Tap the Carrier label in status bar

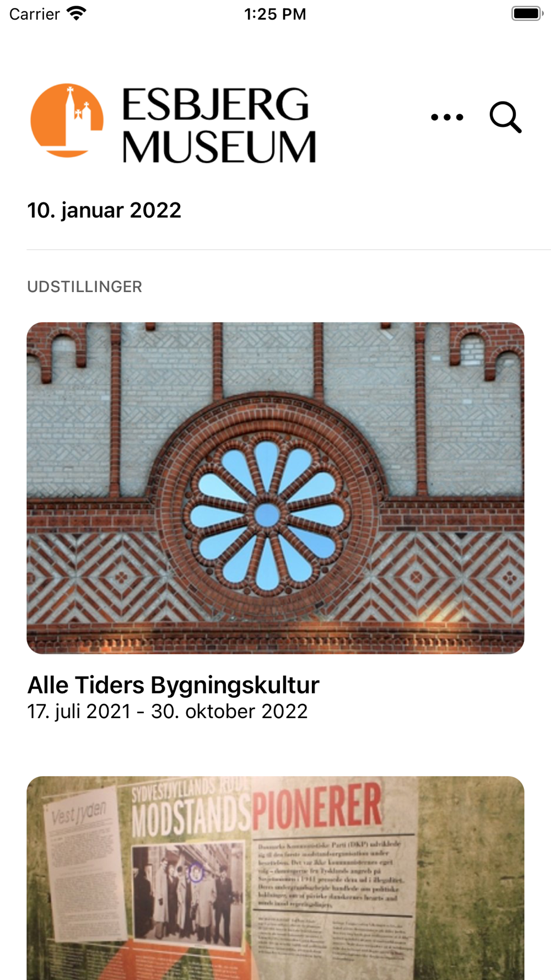(34, 14)
